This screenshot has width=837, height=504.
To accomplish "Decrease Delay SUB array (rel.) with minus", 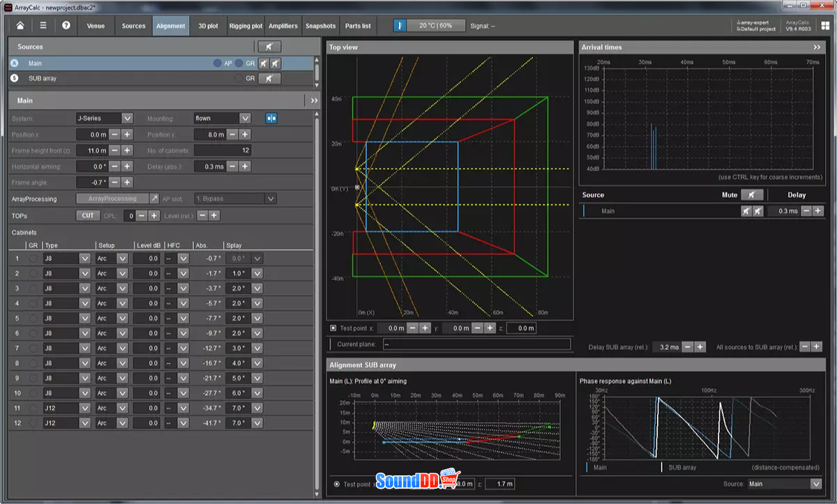I will tap(688, 346).
